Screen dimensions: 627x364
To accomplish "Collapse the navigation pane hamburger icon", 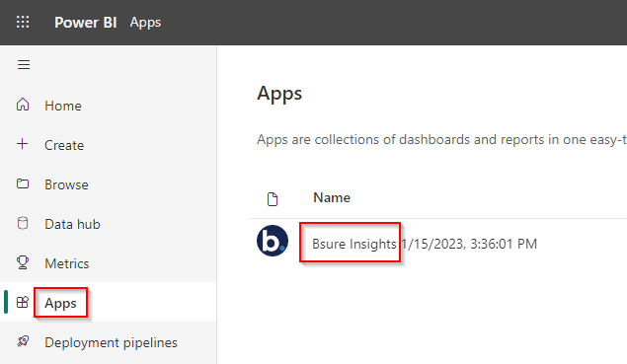I will [x=24, y=64].
